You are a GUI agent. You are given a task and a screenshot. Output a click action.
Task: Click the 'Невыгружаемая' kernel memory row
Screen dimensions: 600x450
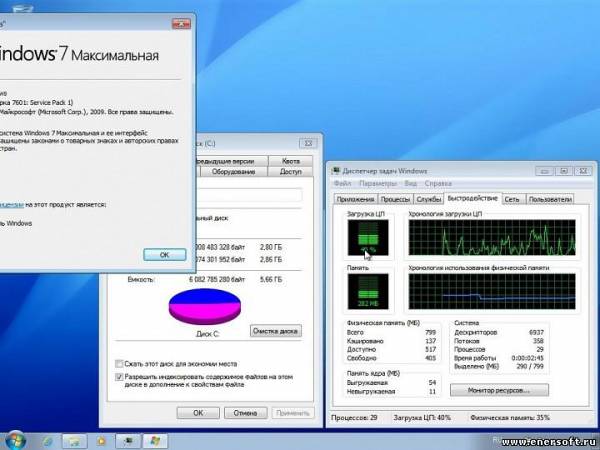point(391,391)
